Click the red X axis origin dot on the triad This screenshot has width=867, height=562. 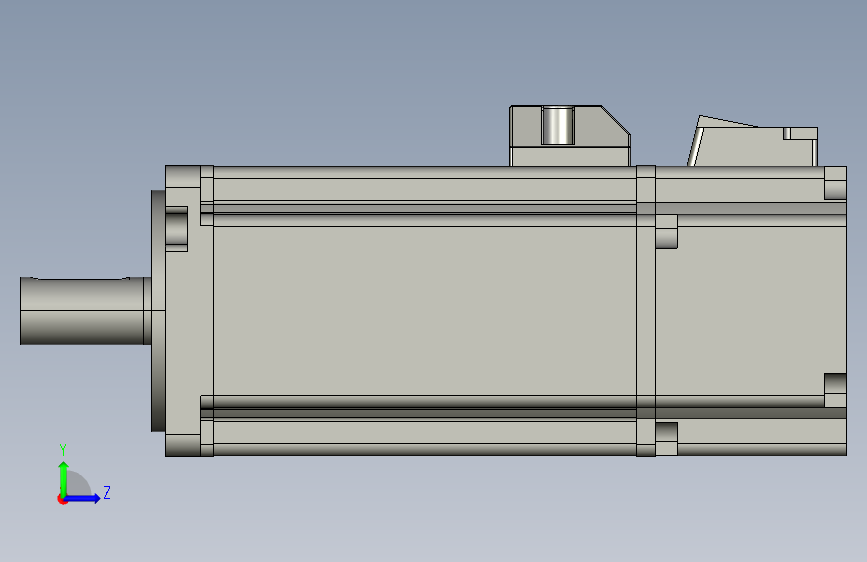pos(62,499)
